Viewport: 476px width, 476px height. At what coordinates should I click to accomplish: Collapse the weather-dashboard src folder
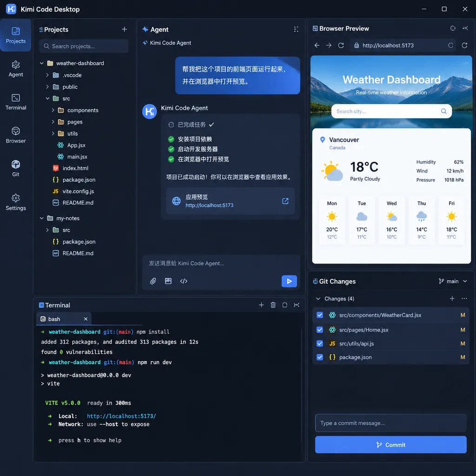47,99
